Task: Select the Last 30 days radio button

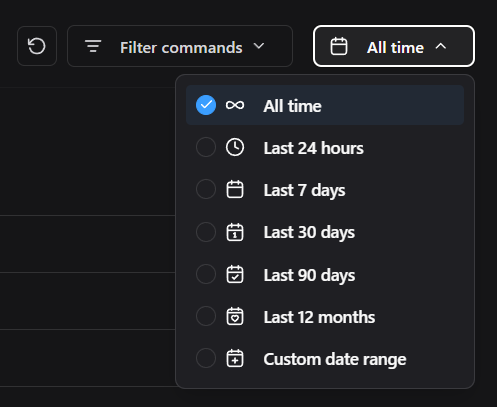Action: tap(206, 232)
